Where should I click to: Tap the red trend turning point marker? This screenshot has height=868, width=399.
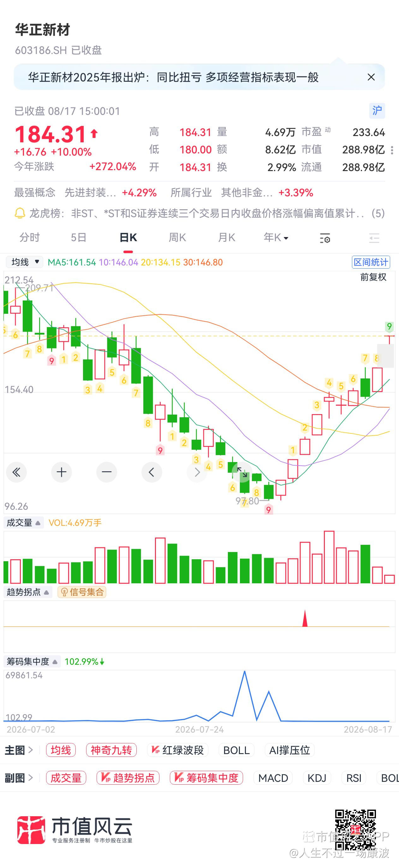[x=305, y=618]
